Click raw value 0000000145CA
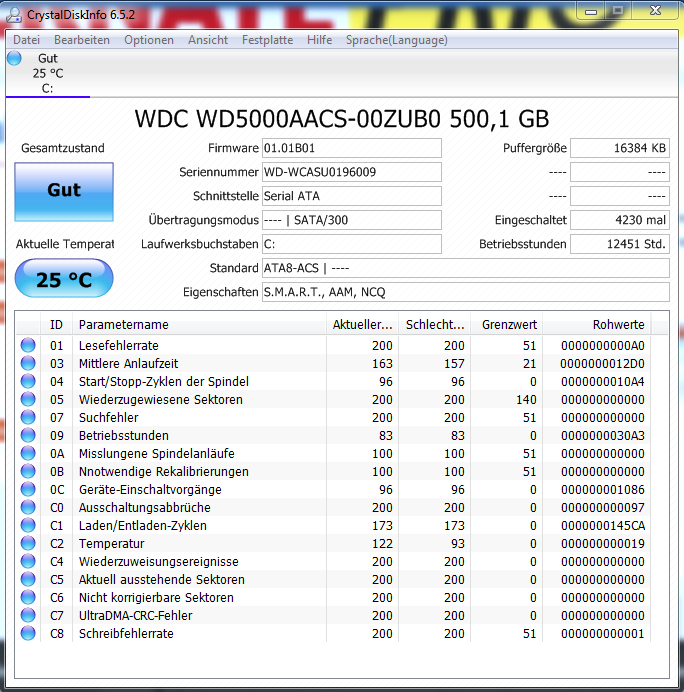Screen dimensions: 684x692 click(x=602, y=526)
